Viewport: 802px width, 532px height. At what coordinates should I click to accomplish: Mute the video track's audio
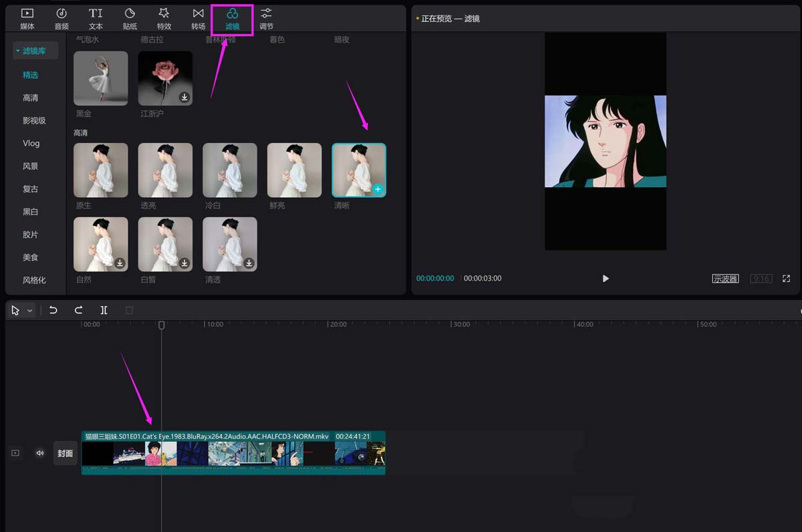(40, 453)
